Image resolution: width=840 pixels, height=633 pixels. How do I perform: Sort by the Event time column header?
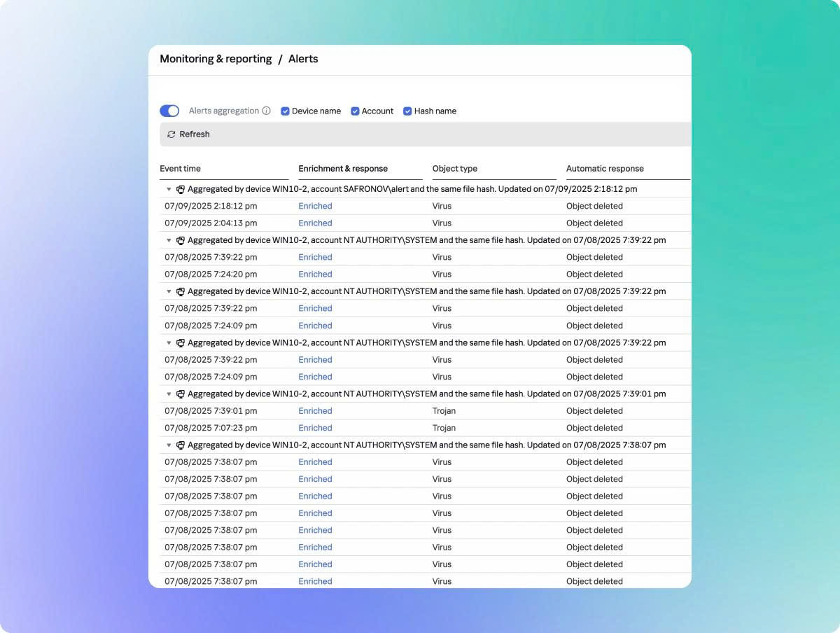coord(180,169)
